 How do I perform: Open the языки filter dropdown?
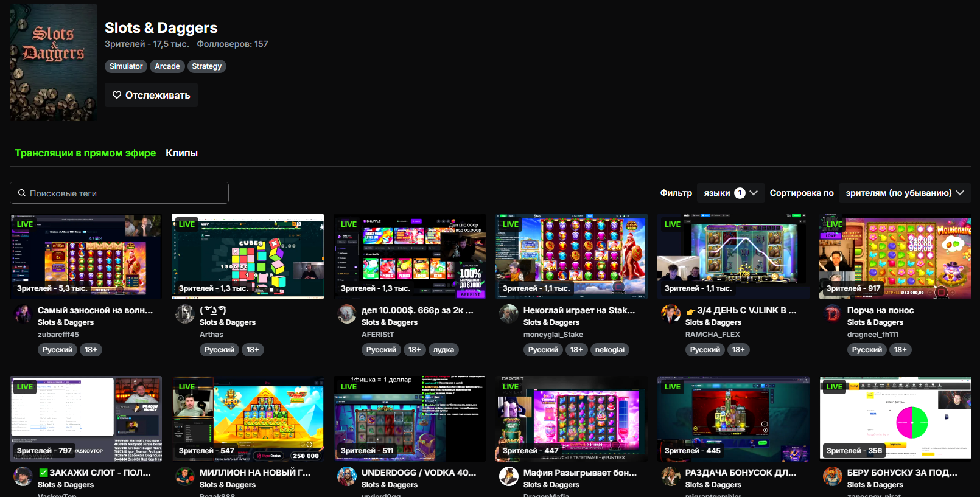click(x=730, y=193)
